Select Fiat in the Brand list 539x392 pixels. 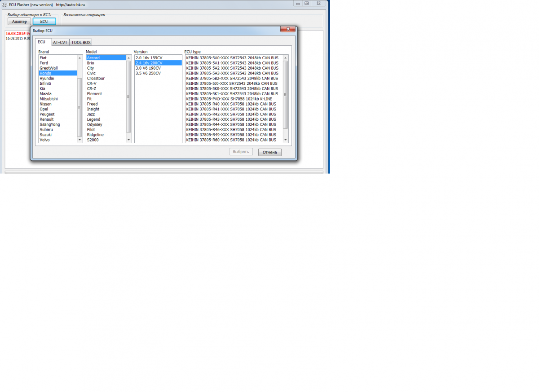pos(57,58)
